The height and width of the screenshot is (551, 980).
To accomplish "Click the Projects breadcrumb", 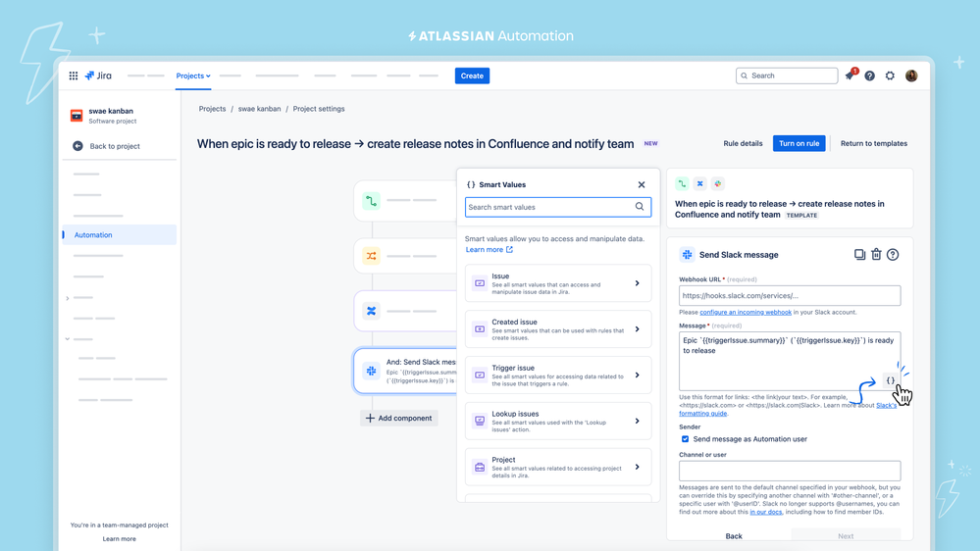I will (x=212, y=109).
